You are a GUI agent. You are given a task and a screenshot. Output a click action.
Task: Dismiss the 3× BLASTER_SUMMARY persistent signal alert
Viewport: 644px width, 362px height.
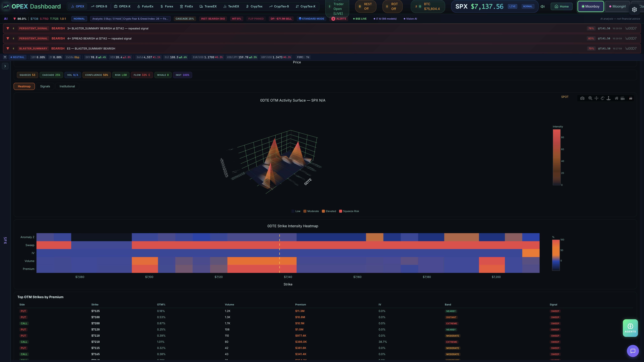point(631,29)
